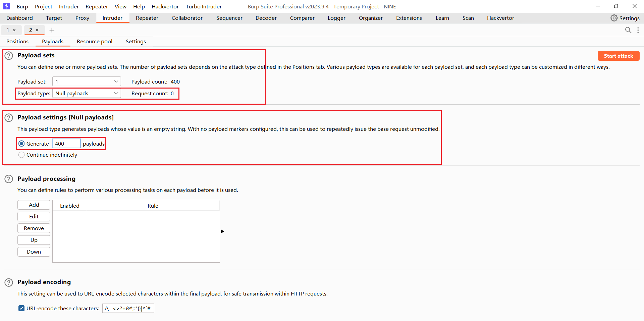The image size is (644, 321).
Task: Click the search magnifier icon
Action: pos(628,30)
